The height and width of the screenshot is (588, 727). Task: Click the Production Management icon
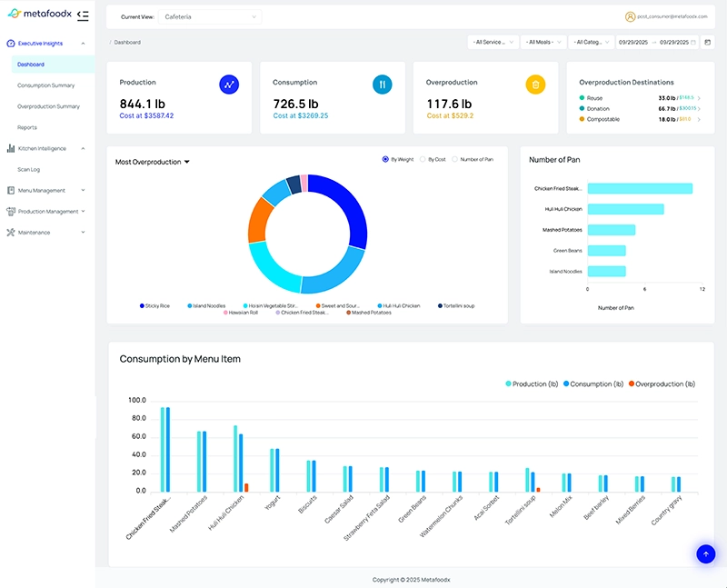pyautogui.click(x=11, y=212)
